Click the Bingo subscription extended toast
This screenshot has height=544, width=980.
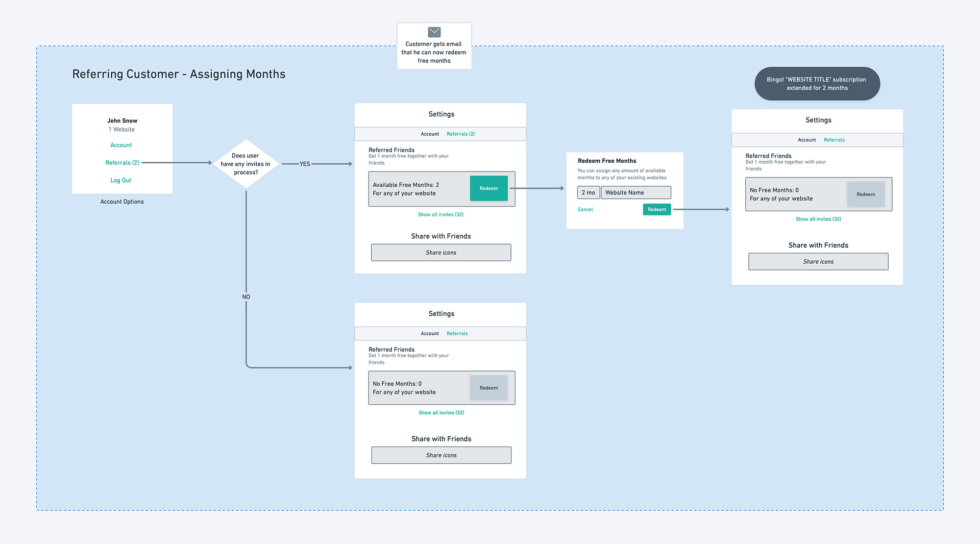click(817, 84)
